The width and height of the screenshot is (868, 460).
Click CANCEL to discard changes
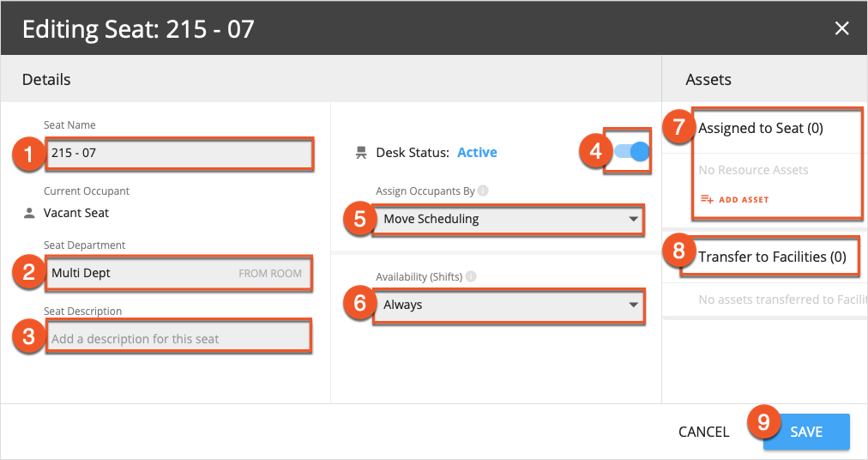[703, 432]
